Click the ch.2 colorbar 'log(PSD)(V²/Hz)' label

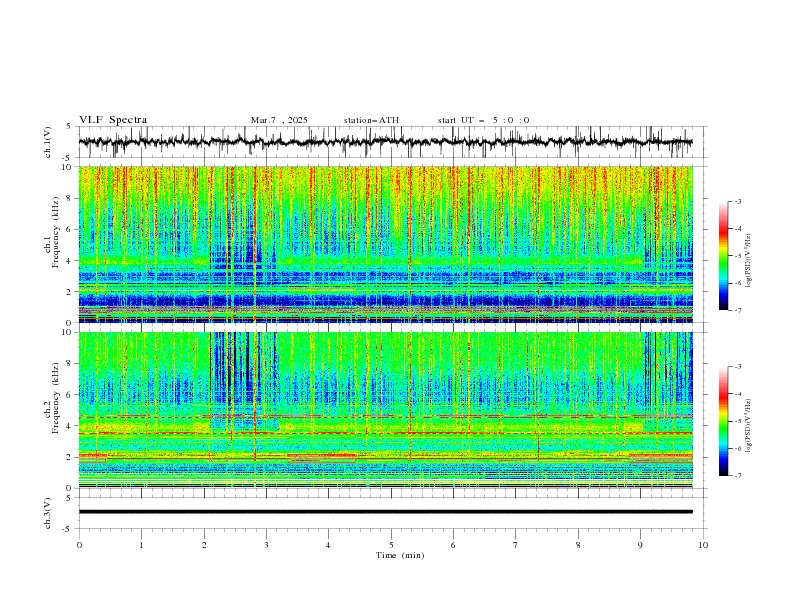pyautogui.click(x=749, y=425)
